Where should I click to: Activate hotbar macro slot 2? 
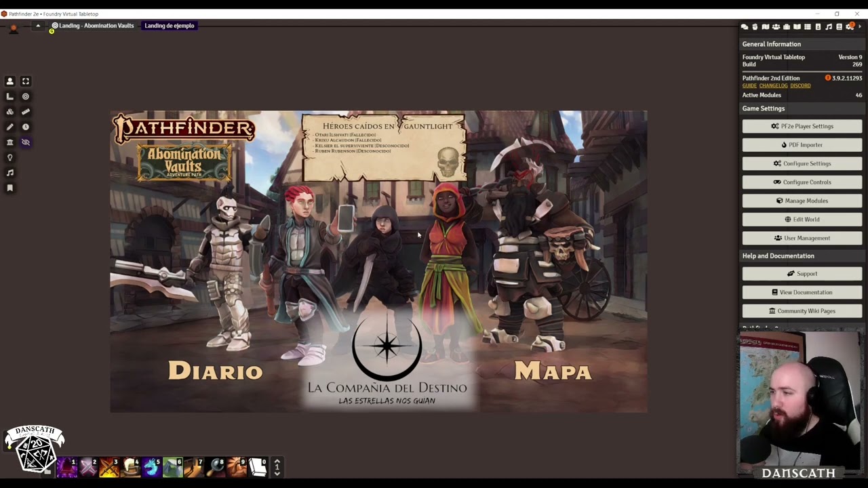(x=88, y=468)
